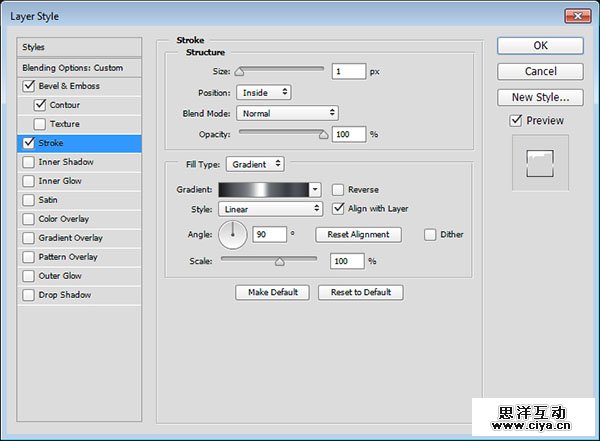
Task: Open the gradient picker arrow
Action: [x=315, y=189]
